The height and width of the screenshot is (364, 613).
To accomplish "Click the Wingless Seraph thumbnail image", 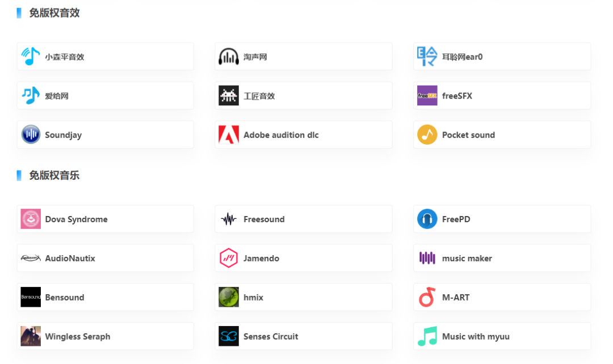I will (30, 336).
